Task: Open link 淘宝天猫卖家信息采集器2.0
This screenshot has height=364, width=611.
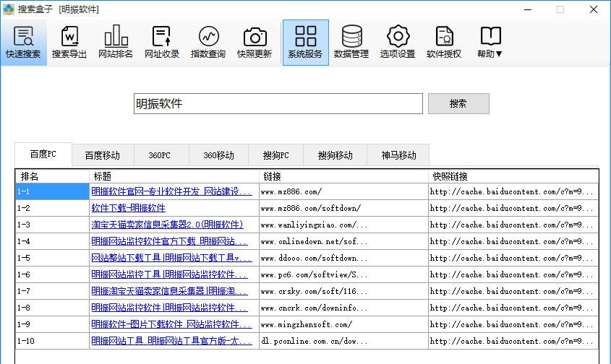Action: click(x=167, y=225)
